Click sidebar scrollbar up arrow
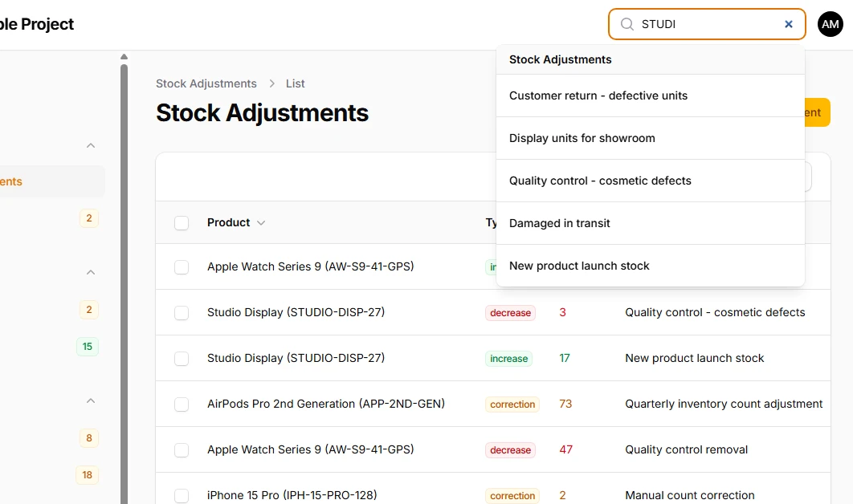The width and height of the screenshot is (853, 504). pos(124,56)
